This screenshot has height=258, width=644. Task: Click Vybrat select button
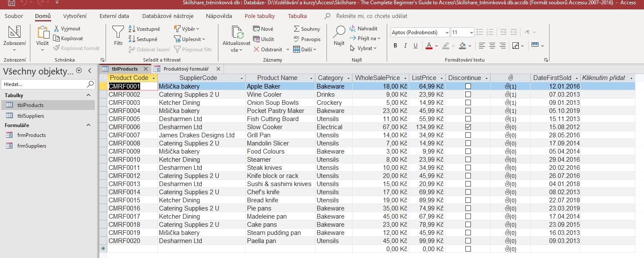coord(363,48)
